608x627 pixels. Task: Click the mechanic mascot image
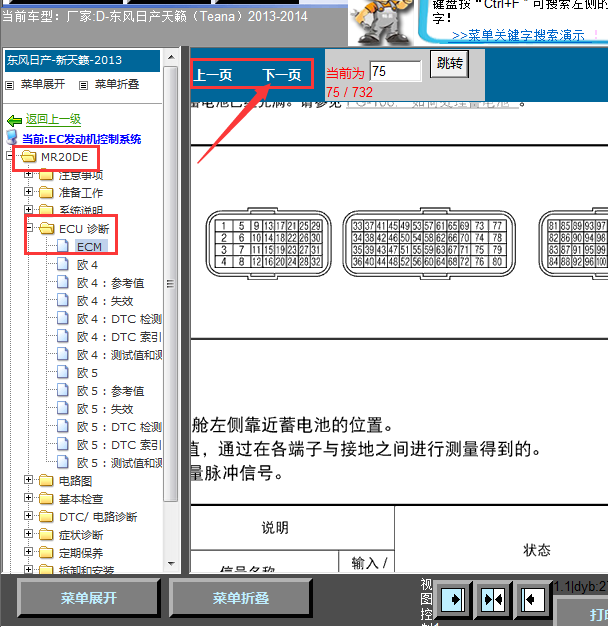tap(382, 22)
